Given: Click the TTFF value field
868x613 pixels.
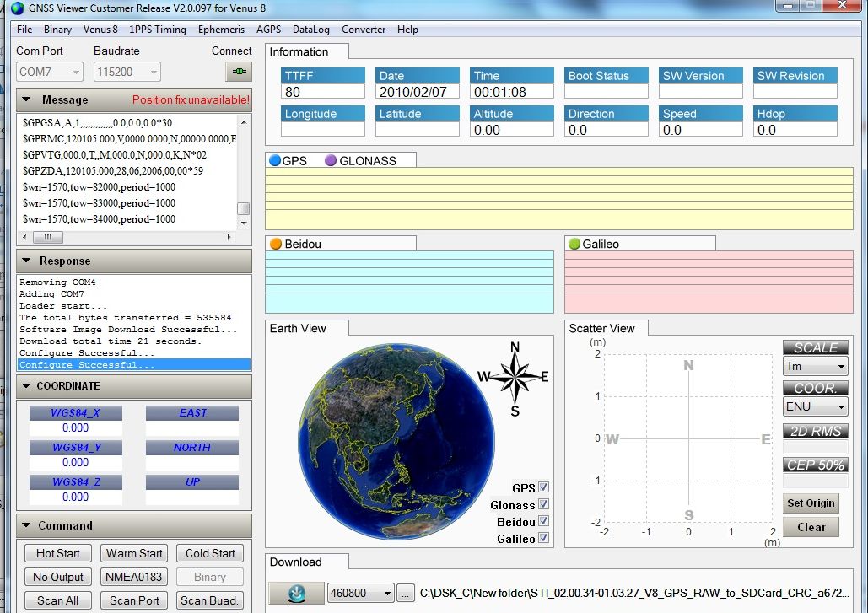Looking at the screenshot, I should pos(323,92).
